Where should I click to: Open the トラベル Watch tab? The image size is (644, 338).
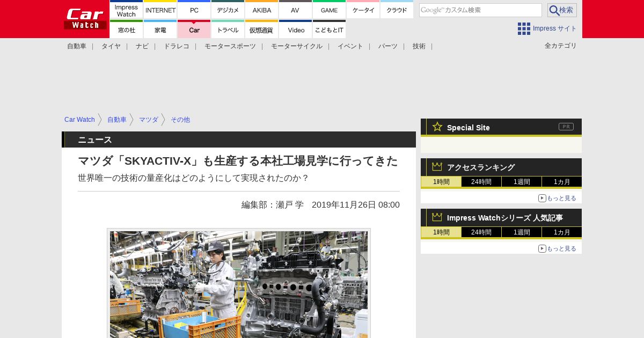[x=228, y=30]
